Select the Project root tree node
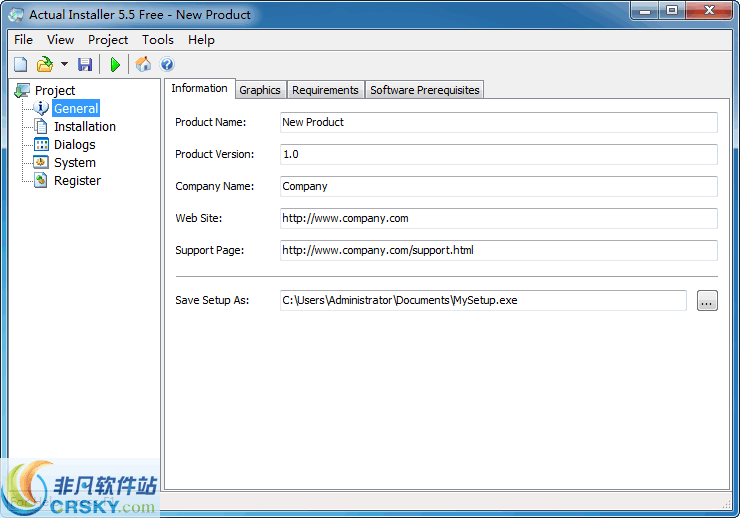This screenshot has height=518, width=740. coord(55,90)
